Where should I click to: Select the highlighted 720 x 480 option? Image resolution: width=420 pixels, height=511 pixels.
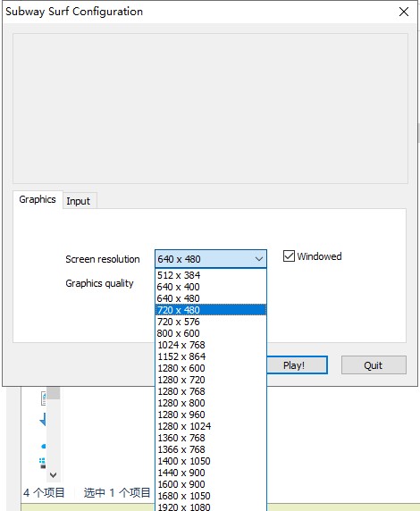(x=211, y=310)
